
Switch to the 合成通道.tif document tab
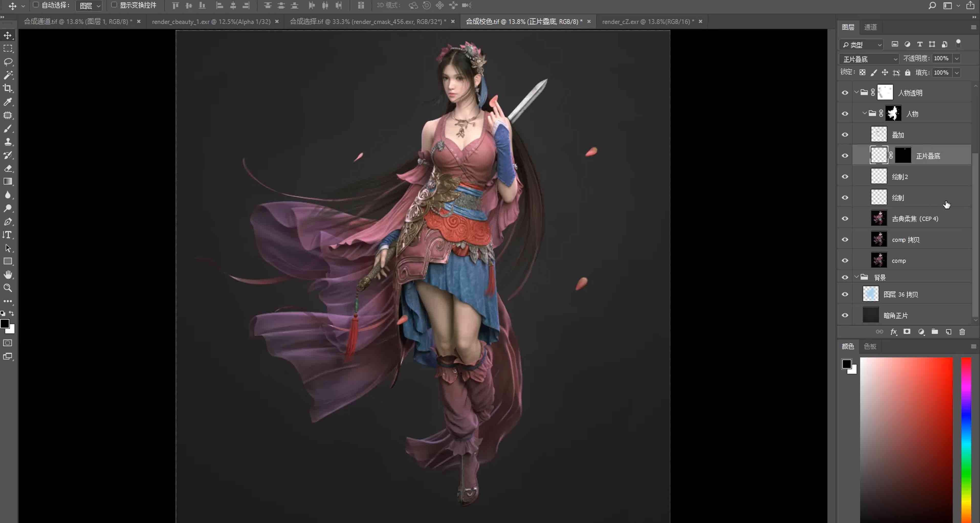coord(78,22)
